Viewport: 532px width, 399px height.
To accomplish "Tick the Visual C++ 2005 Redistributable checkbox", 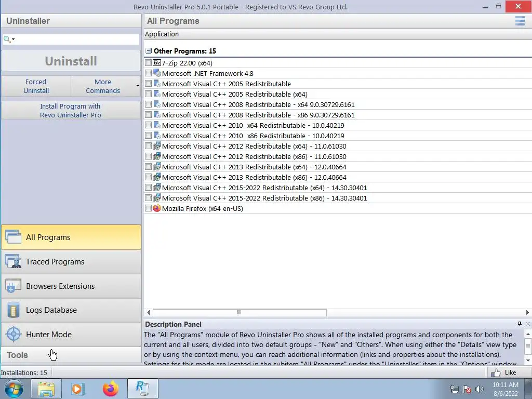I will pyautogui.click(x=148, y=84).
